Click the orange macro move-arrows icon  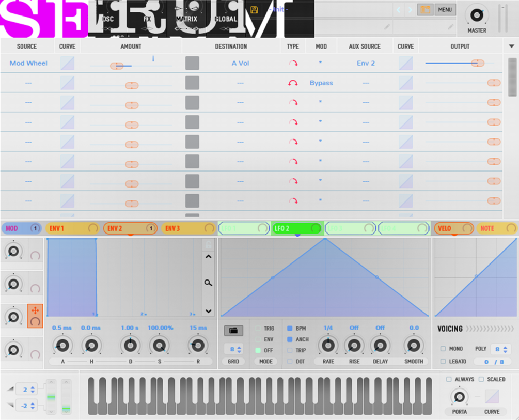point(35,310)
